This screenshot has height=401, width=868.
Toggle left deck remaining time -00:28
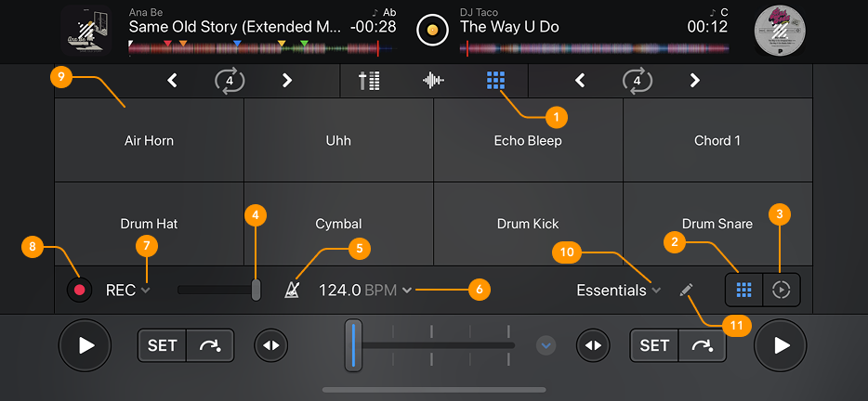click(373, 27)
